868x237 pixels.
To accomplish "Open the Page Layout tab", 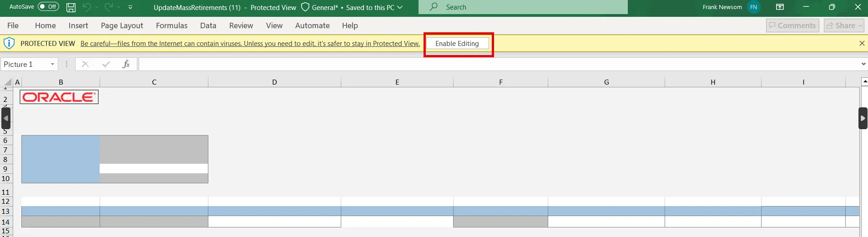I will [122, 25].
